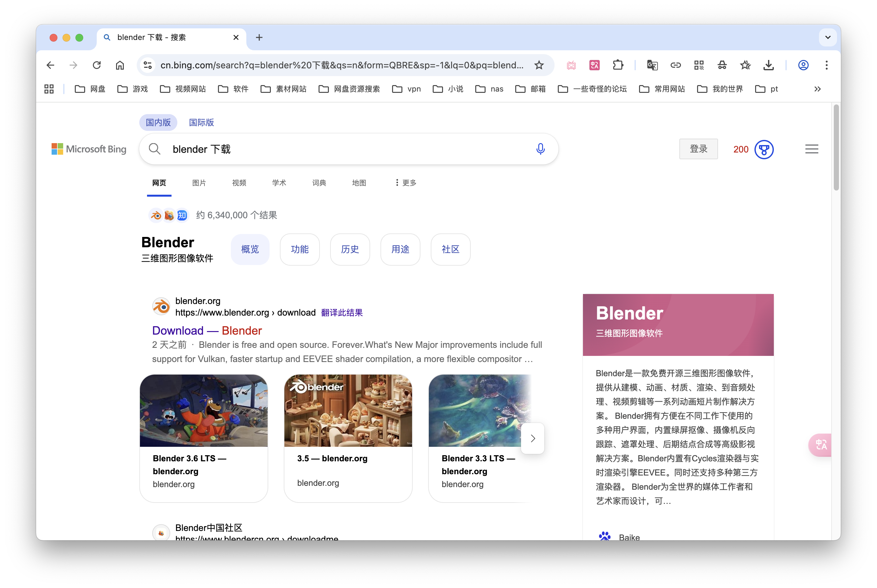Click the 登录 button
The height and width of the screenshot is (588, 877).
[x=698, y=149]
